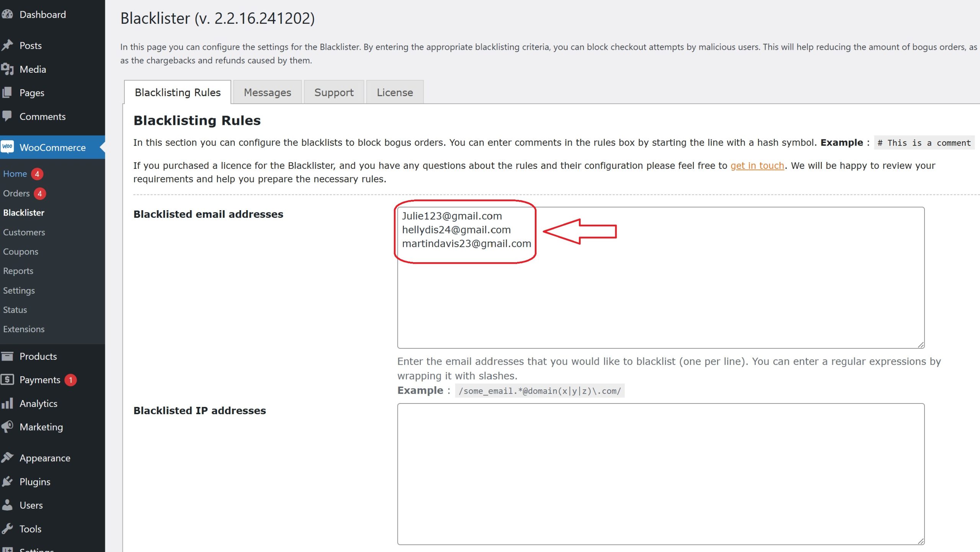The image size is (980, 552).
Task: Collapse the expanded WooCommerce menu arrow
Action: (102, 147)
